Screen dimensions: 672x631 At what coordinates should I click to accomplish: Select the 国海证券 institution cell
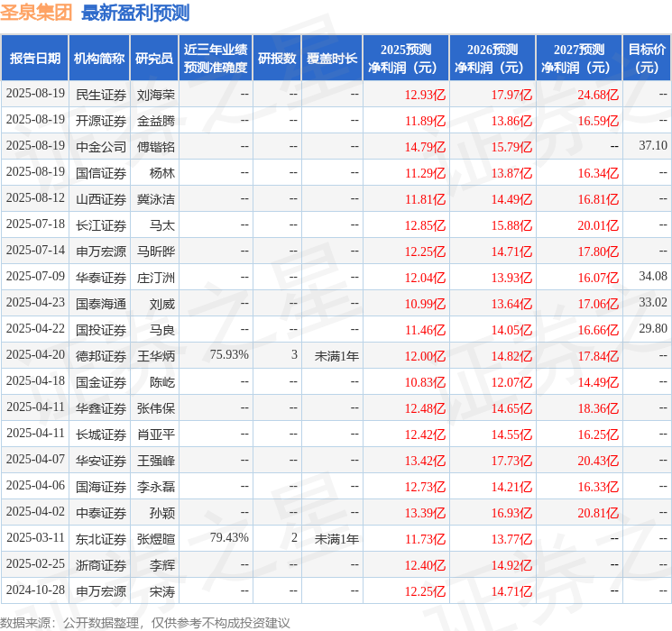[101, 487]
